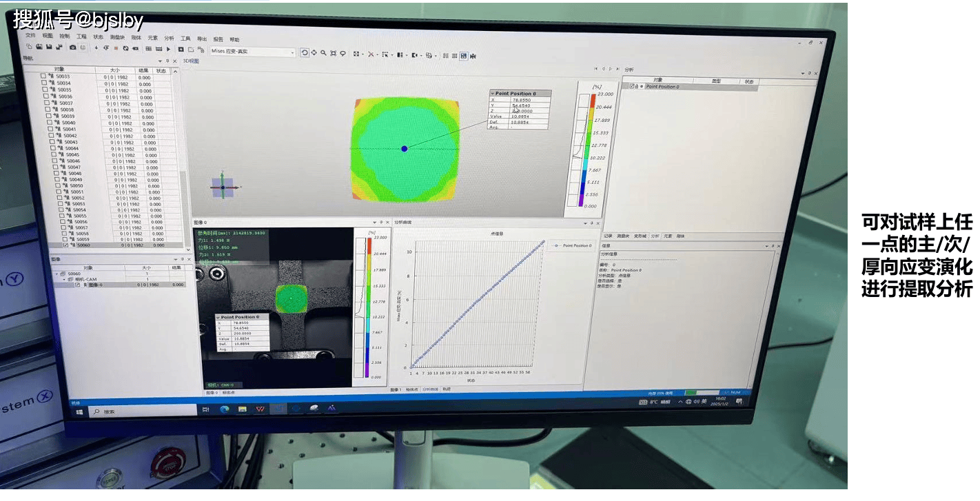Open the 分析 menu
The width and height of the screenshot is (980, 501).
169,38
